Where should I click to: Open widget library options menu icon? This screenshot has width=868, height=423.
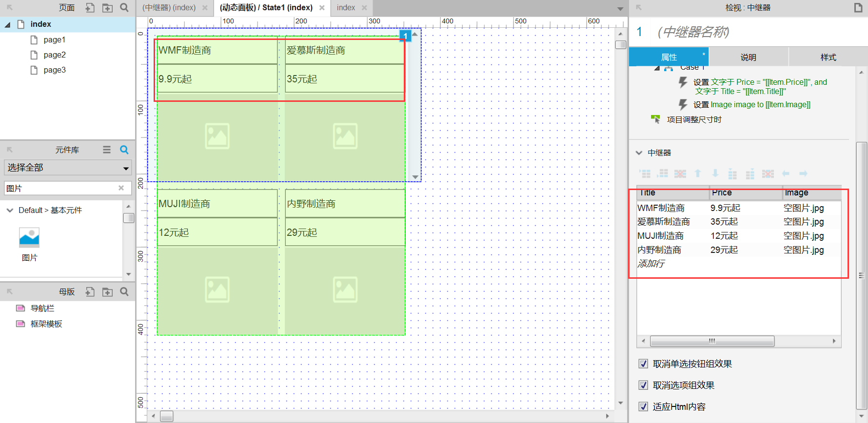pos(107,150)
